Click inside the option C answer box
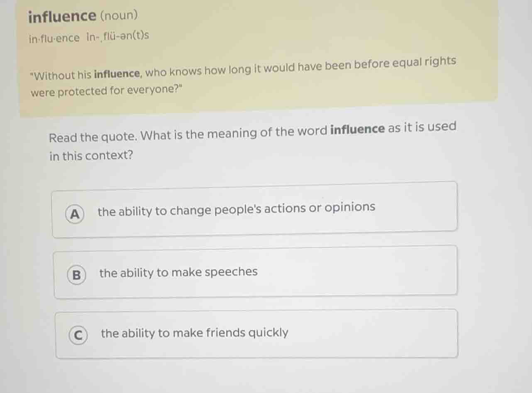 (x=256, y=334)
